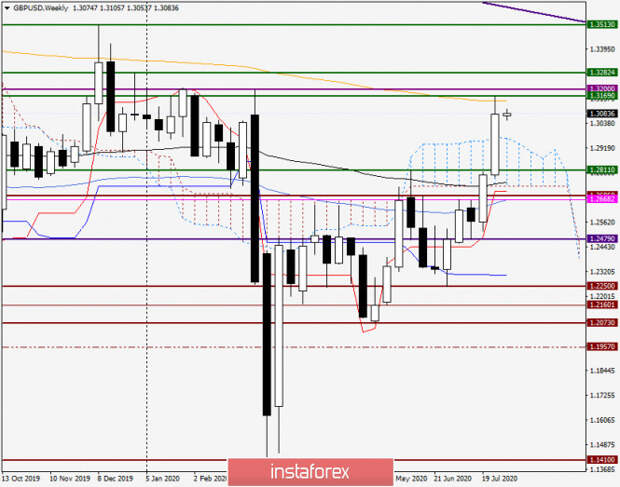Click the 13 Oct 2019 date marker
This screenshot has height=487, width=620.
21,479
